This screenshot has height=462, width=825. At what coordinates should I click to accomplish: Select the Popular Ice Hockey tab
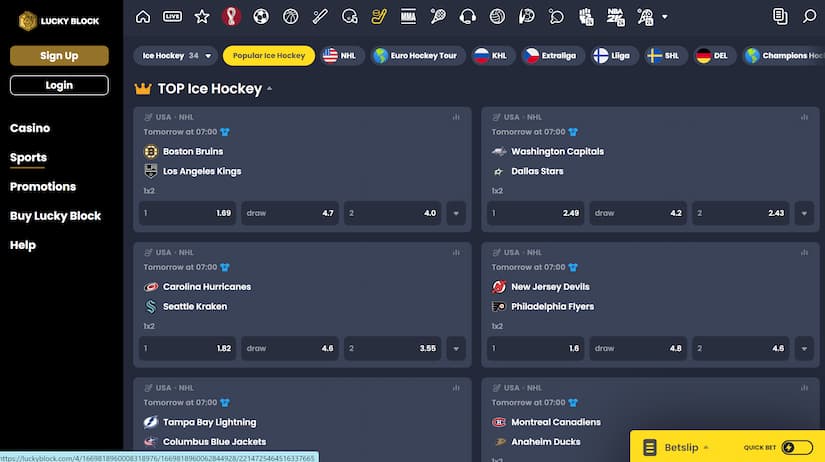(269, 55)
